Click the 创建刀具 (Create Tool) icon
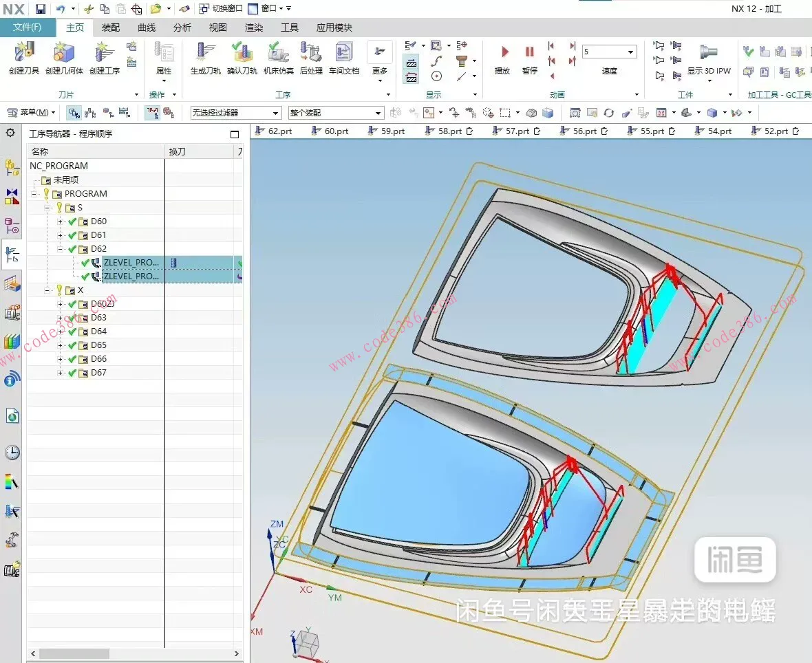This screenshot has height=663, width=812. coord(24,54)
